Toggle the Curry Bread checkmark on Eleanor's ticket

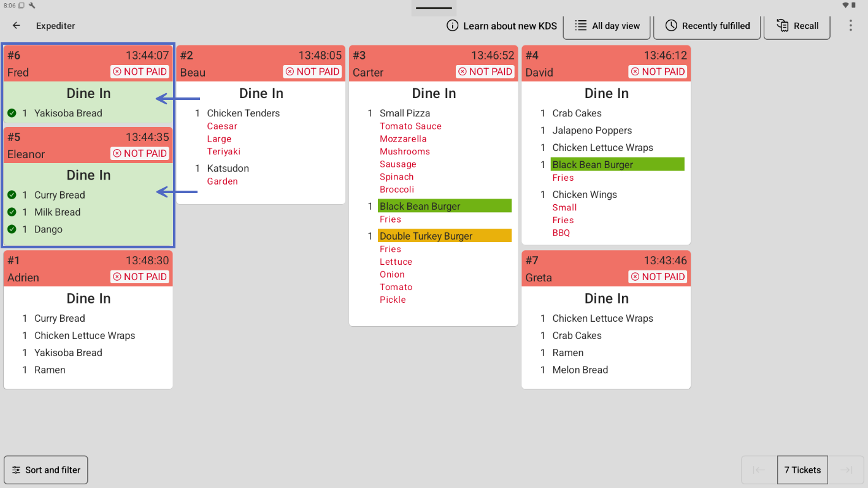12,195
